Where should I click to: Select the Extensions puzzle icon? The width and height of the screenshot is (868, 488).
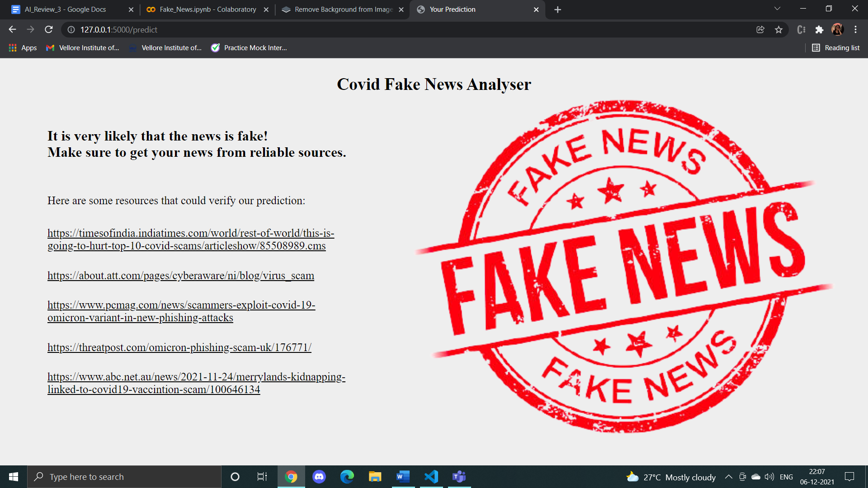pos(820,29)
